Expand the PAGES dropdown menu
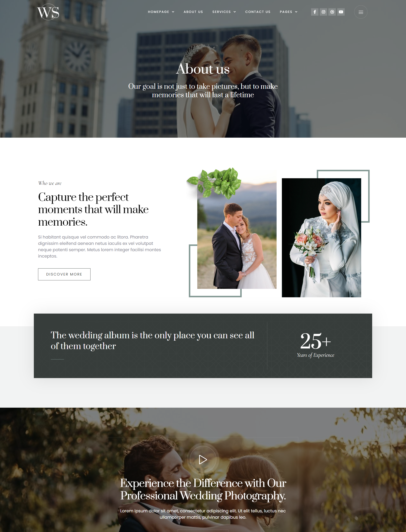Screen dimensions: 406x532 point(288,12)
